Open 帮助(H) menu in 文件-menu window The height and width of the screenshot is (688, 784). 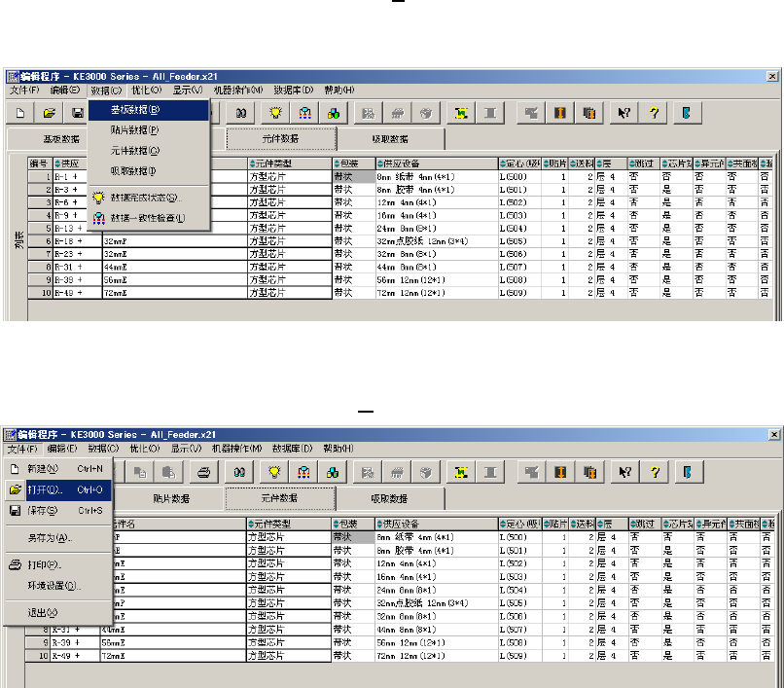tap(339, 449)
